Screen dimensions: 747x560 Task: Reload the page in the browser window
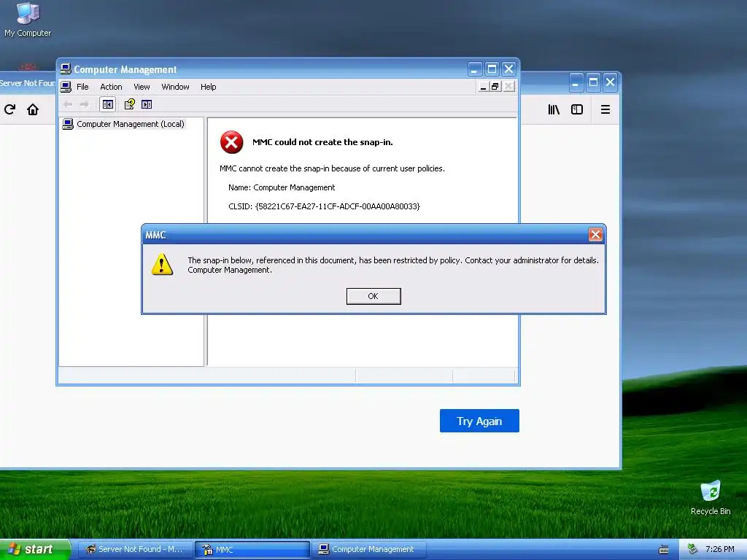[x=10, y=109]
